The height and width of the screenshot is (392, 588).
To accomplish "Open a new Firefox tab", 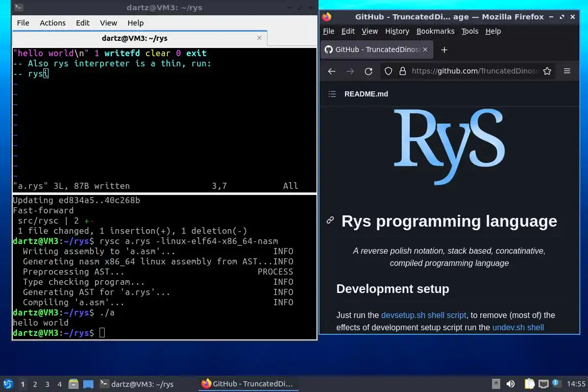I will pyautogui.click(x=445, y=50).
